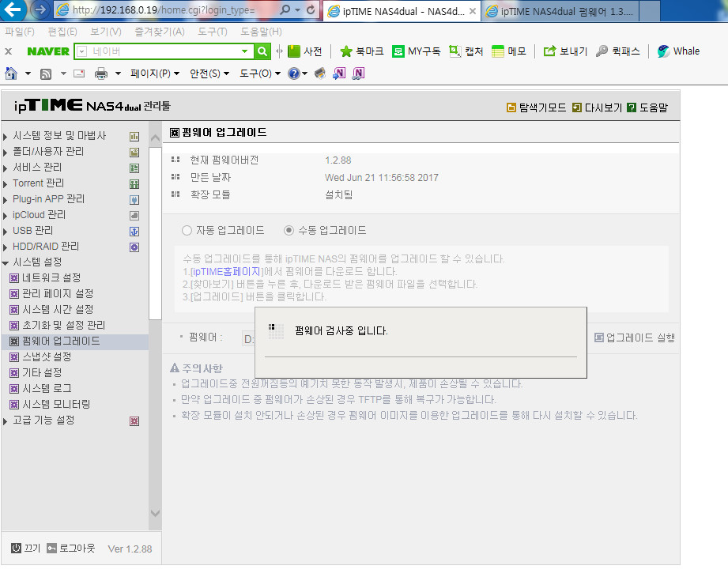Click the refresh icon in address bar

(311, 9)
